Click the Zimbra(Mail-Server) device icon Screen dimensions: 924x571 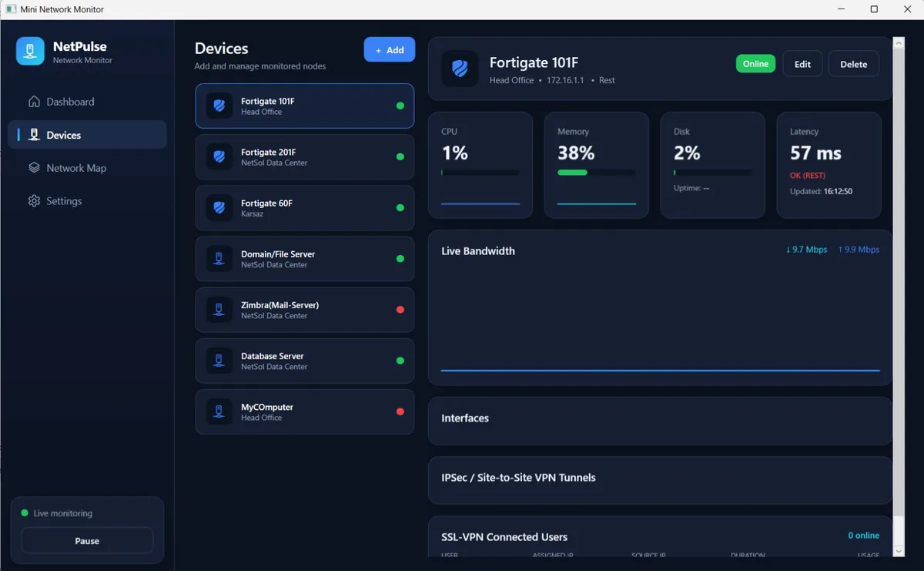[219, 310]
